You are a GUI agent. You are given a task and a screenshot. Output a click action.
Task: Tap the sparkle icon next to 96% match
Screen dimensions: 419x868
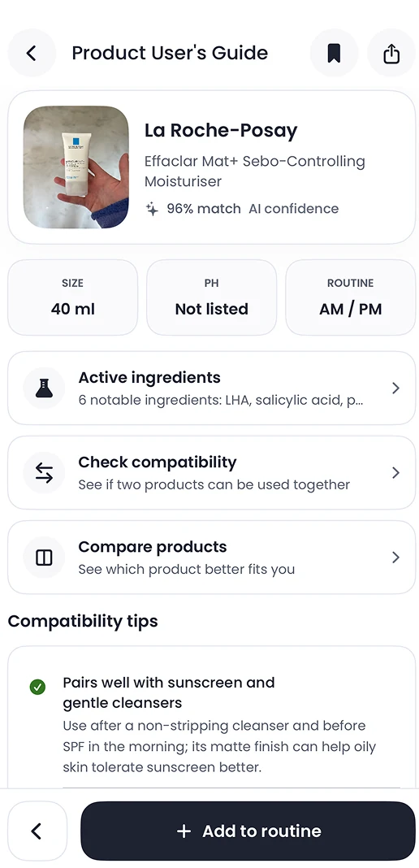152,209
